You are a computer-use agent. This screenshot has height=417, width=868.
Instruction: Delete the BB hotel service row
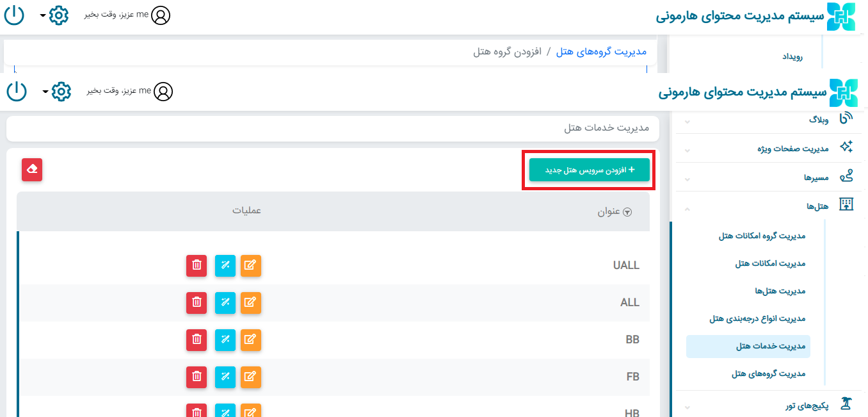pos(197,339)
